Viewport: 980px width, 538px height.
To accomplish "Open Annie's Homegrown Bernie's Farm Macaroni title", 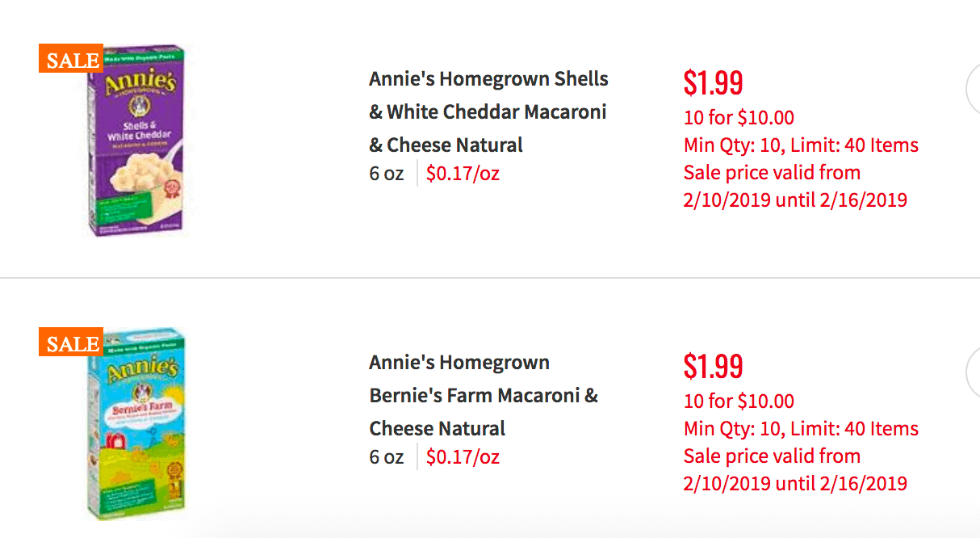I will [484, 396].
